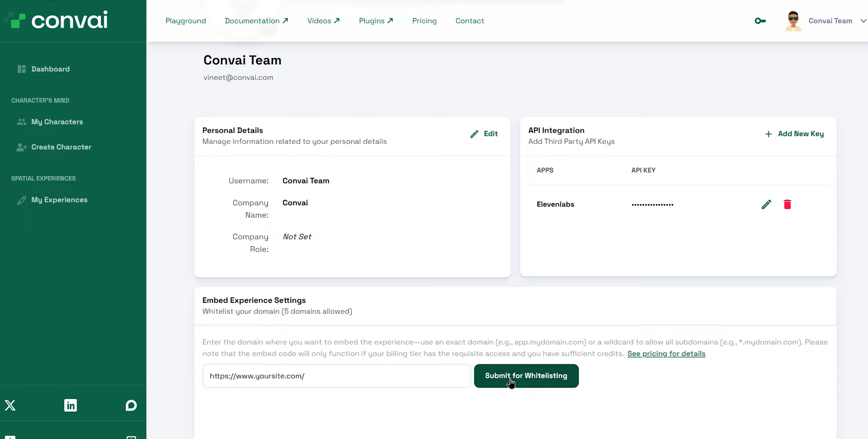The width and height of the screenshot is (868, 439).
Task: Open the X (Twitter) social icon
Action: coord(10,405)
